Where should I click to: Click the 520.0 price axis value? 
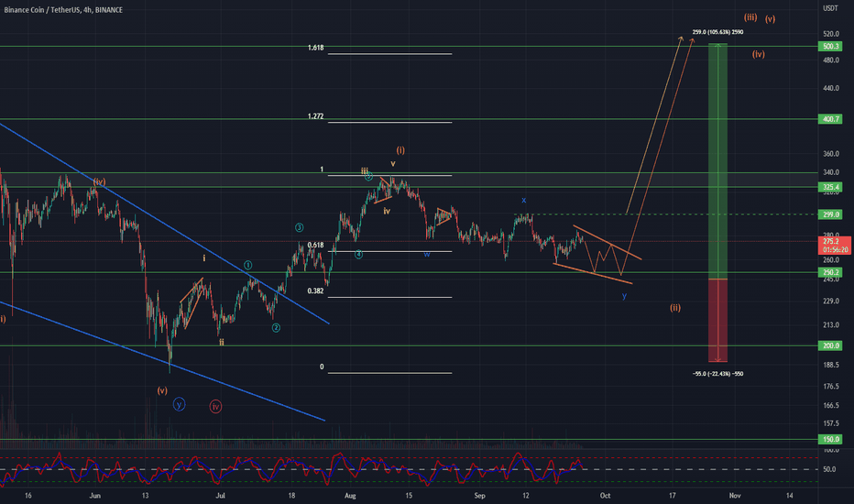pyautogui.click(x=831, y=34)
